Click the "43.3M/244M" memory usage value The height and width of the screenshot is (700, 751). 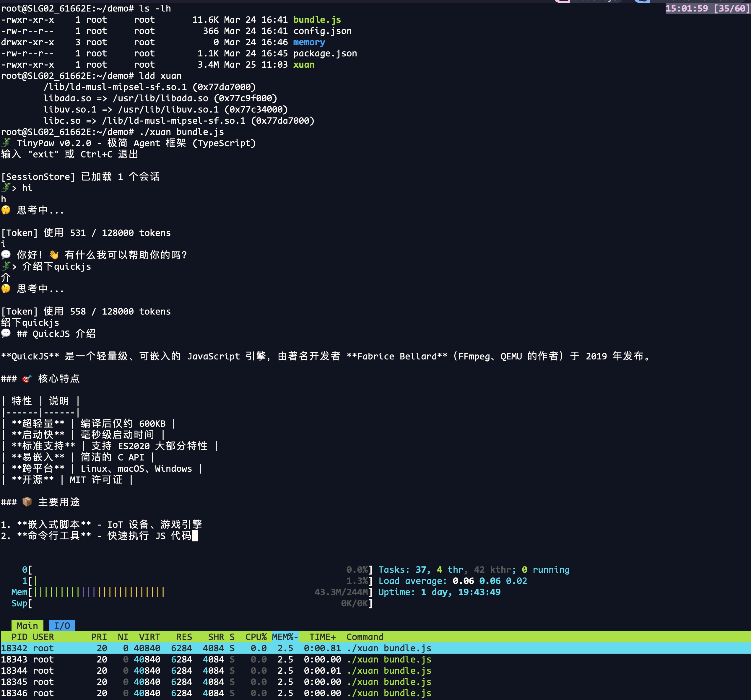click(x=341, y=592)
